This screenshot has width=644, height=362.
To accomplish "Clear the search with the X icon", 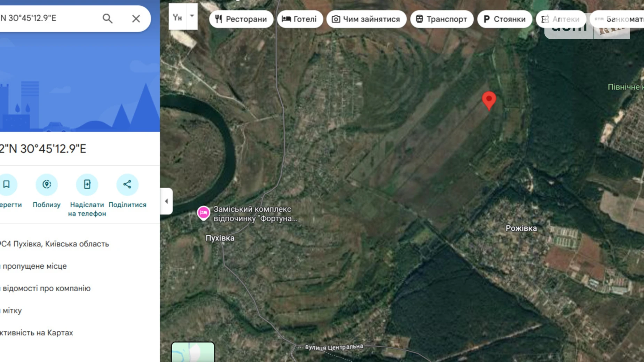I will click(136, 18).
